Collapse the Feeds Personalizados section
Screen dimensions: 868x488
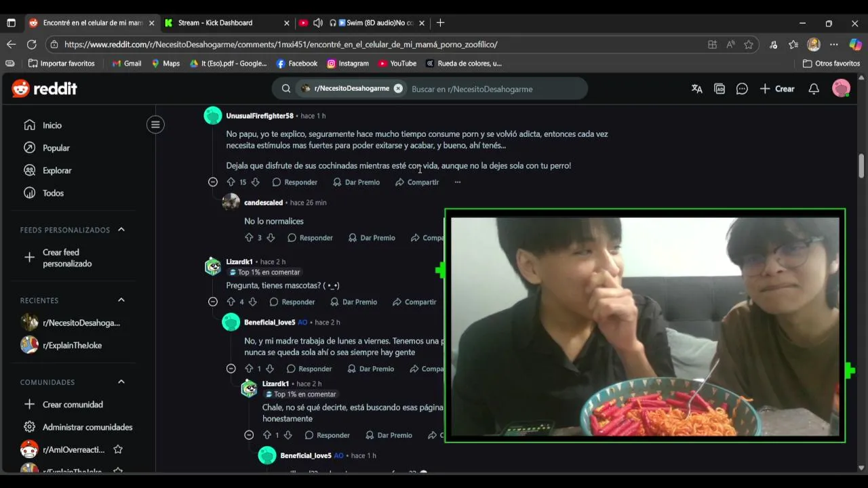click(121, 230)
